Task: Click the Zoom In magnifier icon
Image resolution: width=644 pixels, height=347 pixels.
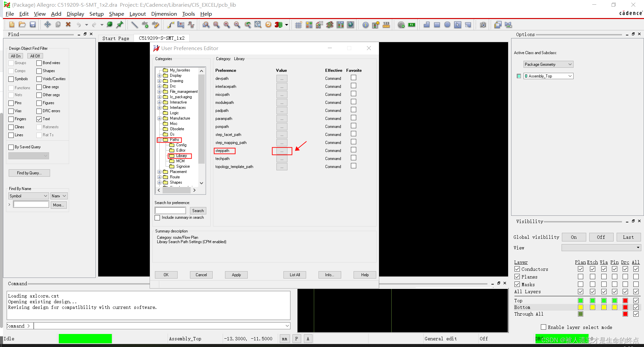Action: click(227, 25)
